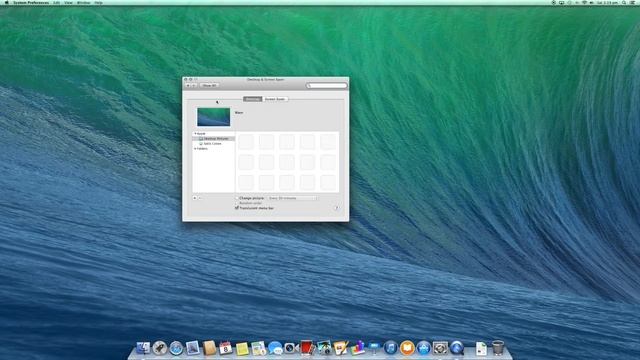Screen dimensions: 640x360
Task: Collapse the Apple group in sidebar
Action: [x=195, y=133]
